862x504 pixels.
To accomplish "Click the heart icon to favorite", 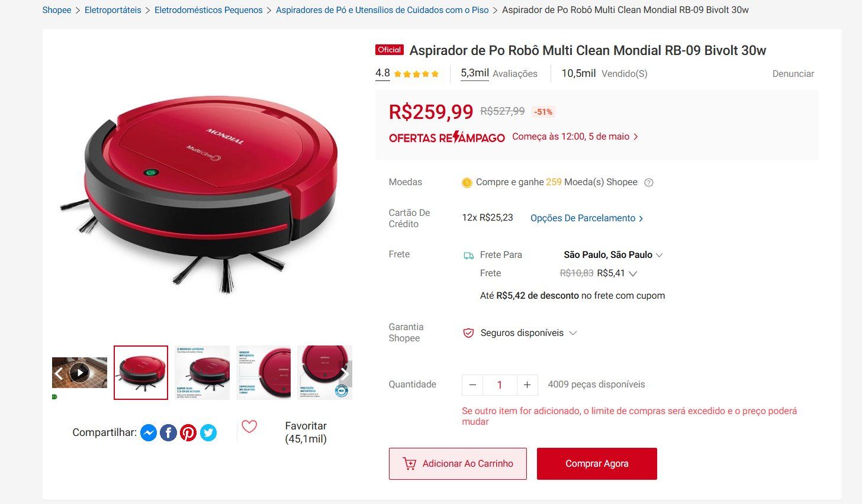I will [249, 427].
